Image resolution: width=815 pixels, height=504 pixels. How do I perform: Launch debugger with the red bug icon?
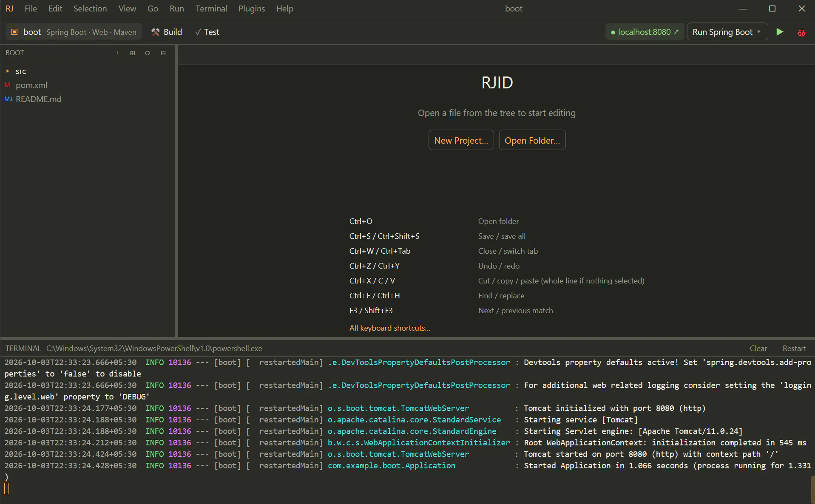[x=801, y=32]
